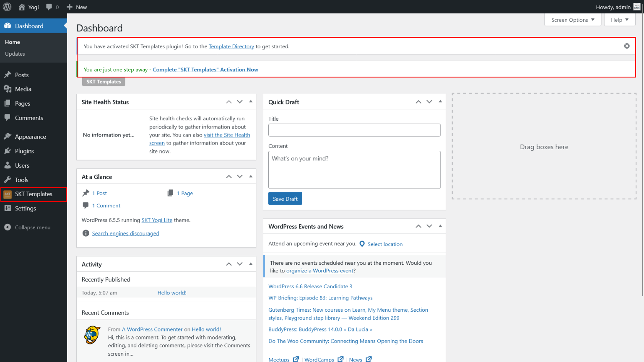Visit the Yogi site home icon
The width and height of the screenshot is (644, 362).
click(x=22, y=7)
